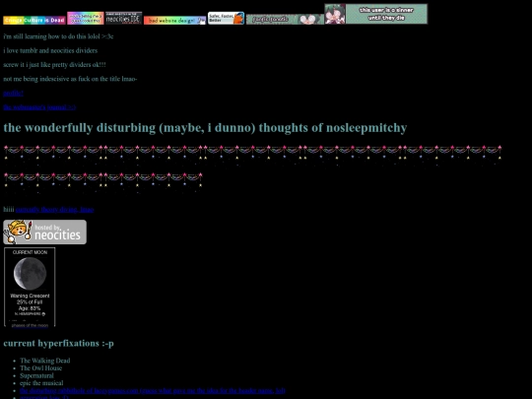Click the 'hosted by neocities' cat badge
This screenshot has width=532, height=399.
coord(44,233)
